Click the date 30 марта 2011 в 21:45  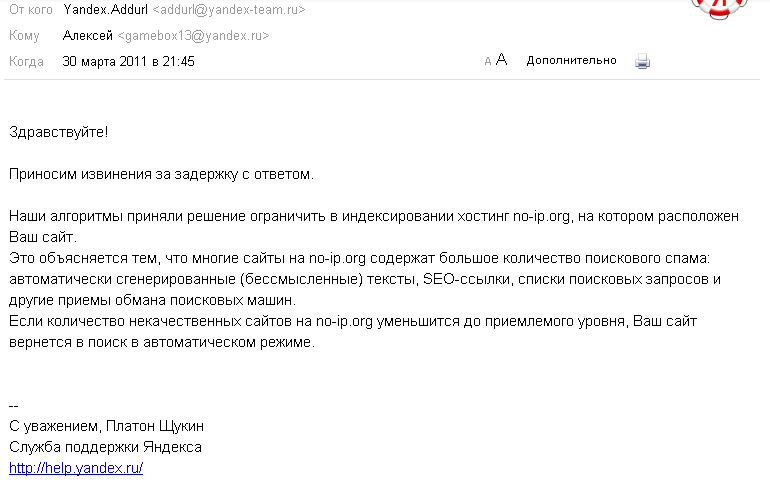click(x=129, y=62)
